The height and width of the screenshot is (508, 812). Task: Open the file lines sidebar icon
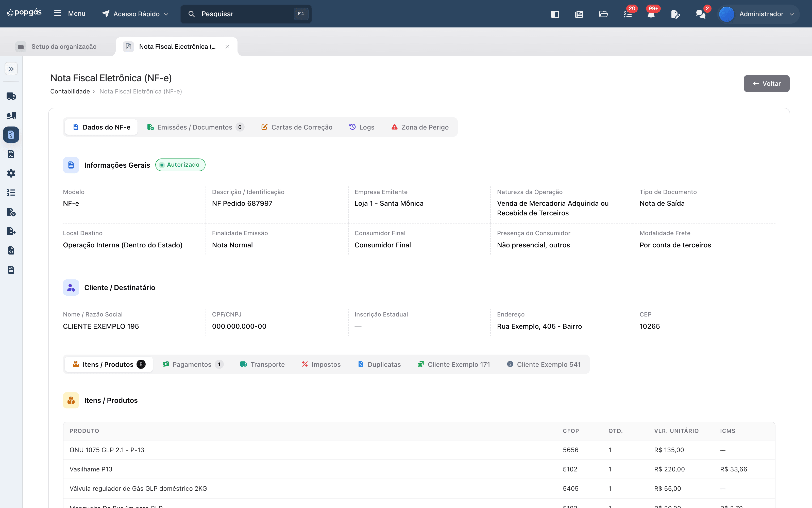pyautogui.click(x=11, y=270)
